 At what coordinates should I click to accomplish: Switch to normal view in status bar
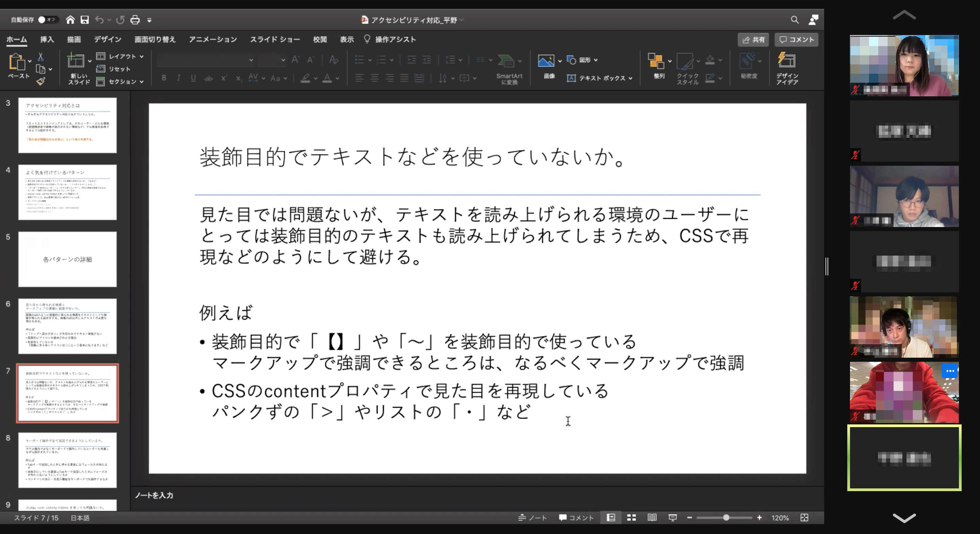(611, 518)
